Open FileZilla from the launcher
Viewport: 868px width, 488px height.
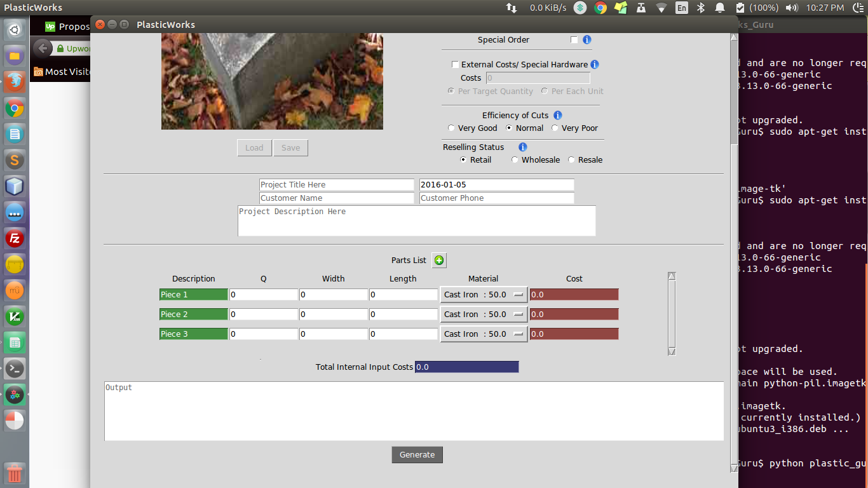pos(15,239)
